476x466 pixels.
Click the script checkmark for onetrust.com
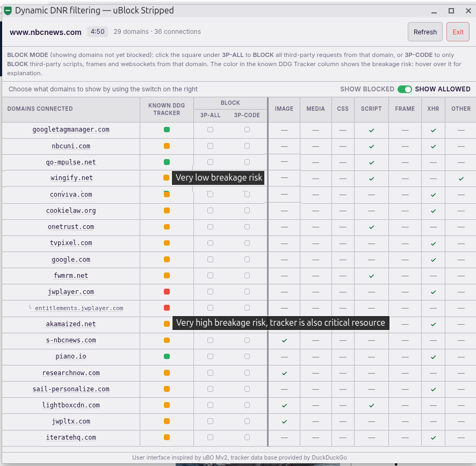372,227
